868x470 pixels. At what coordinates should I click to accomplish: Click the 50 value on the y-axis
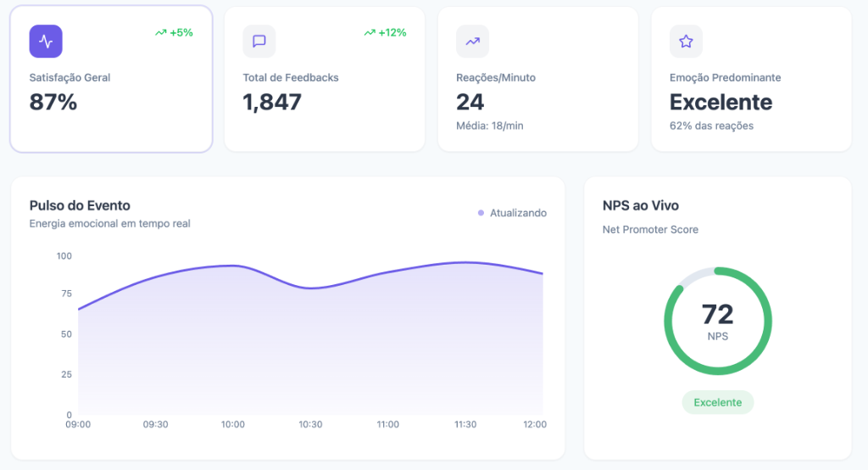66,334
